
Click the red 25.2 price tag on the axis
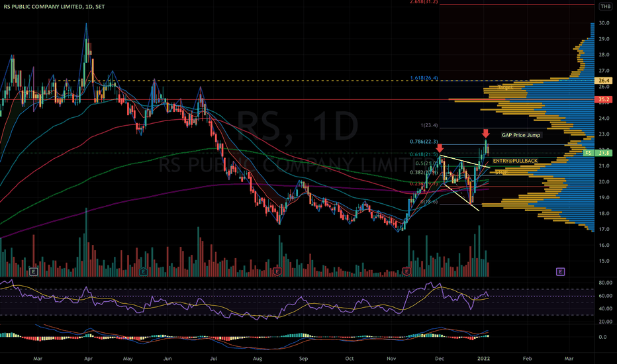coord(604,99)
